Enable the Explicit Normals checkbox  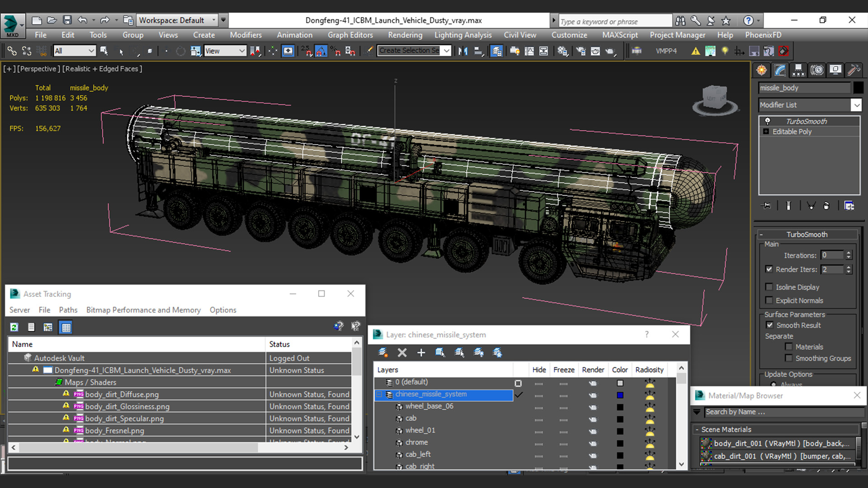tap(769, 300)
